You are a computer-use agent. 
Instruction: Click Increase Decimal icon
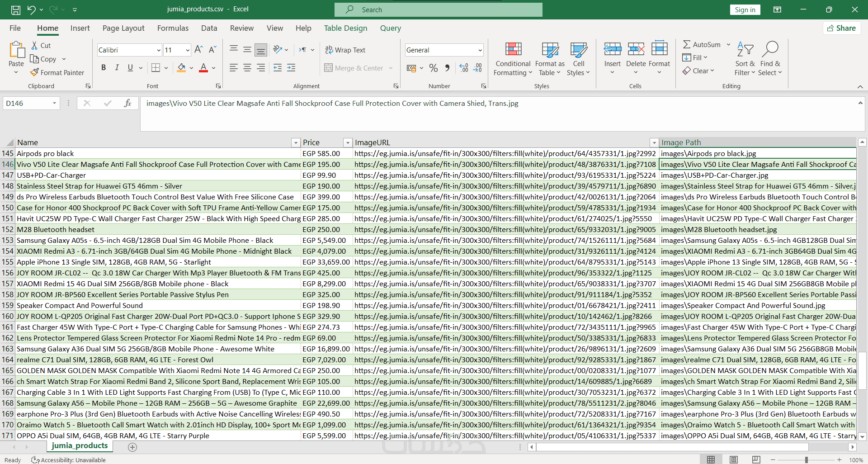pyautogui.click(x=464, y=68)
